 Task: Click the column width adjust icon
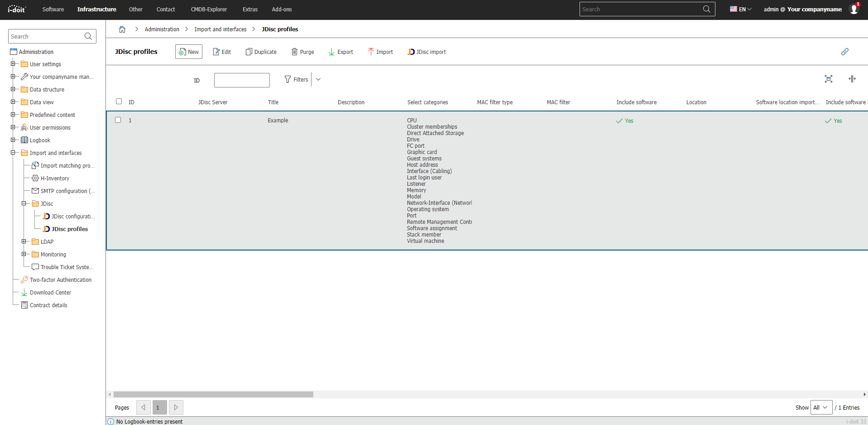[x=852, y=79]
